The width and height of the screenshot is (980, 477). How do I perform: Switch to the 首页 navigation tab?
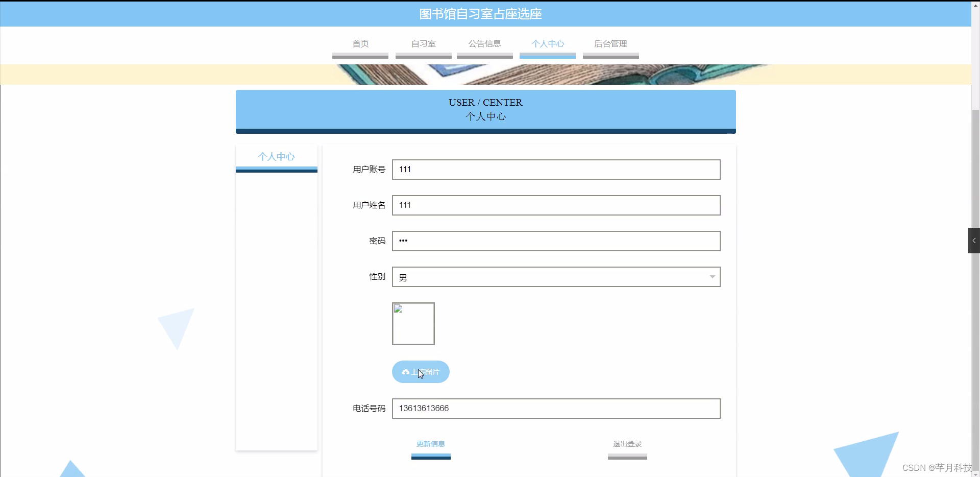coord(360,44)
